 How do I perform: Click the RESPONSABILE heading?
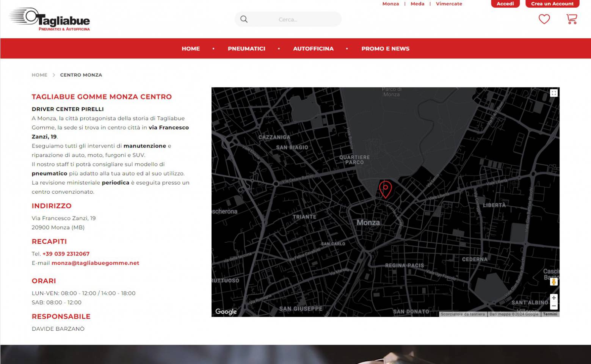pyautogui.click(x=61, y=317)
